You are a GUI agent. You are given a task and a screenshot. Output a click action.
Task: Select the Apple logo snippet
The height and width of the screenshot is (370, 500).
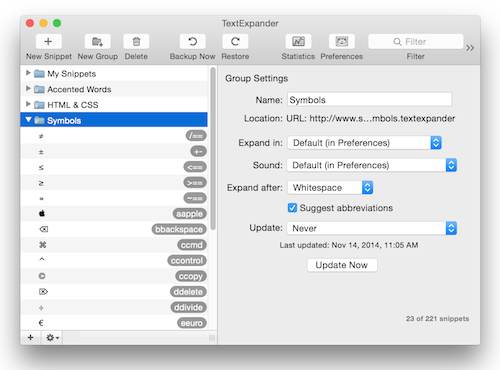coord(42,213)
